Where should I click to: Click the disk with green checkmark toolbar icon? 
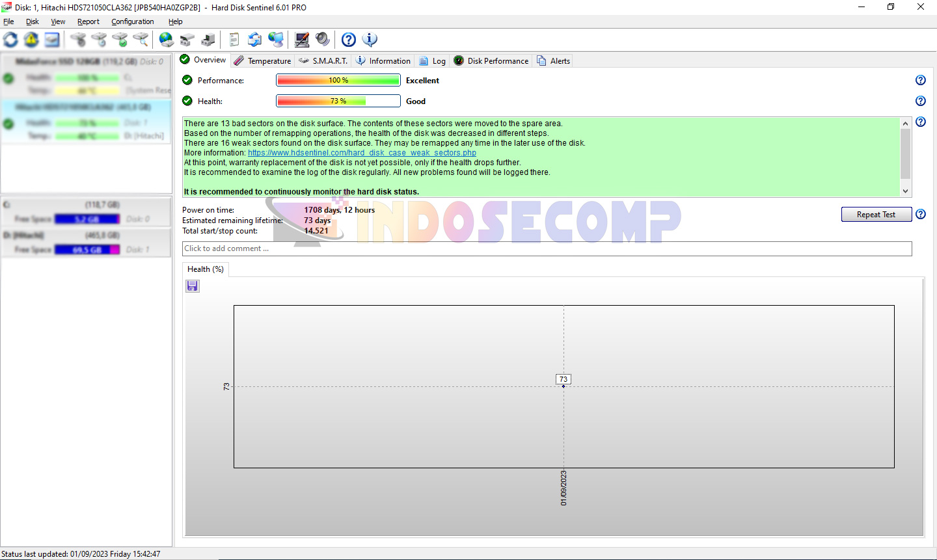point(120,40)
